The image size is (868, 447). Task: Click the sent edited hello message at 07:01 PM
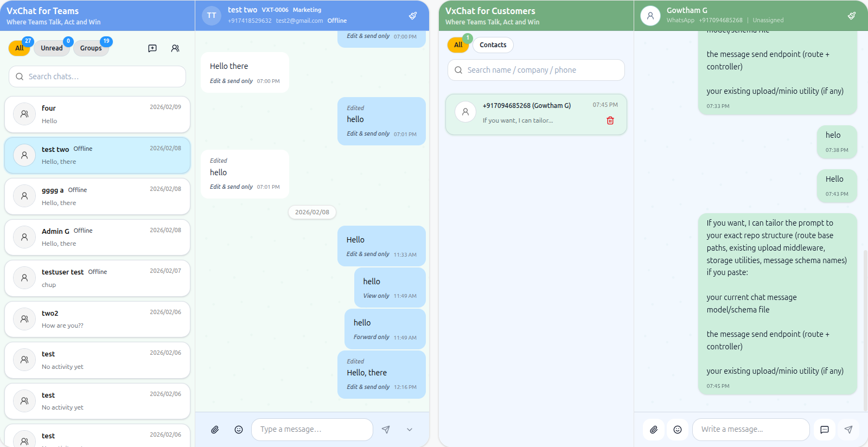pyautogui.click(x=381, y=121)
